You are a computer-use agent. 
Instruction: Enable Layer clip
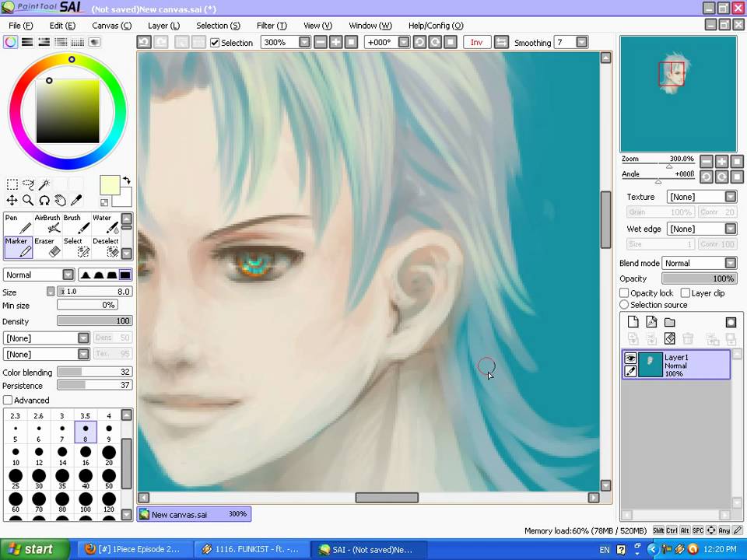685,293
